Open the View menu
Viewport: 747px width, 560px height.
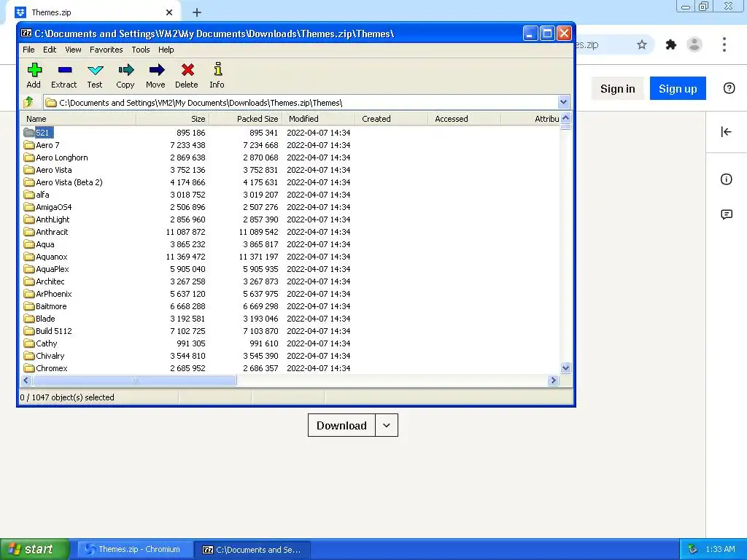(73, 50)
